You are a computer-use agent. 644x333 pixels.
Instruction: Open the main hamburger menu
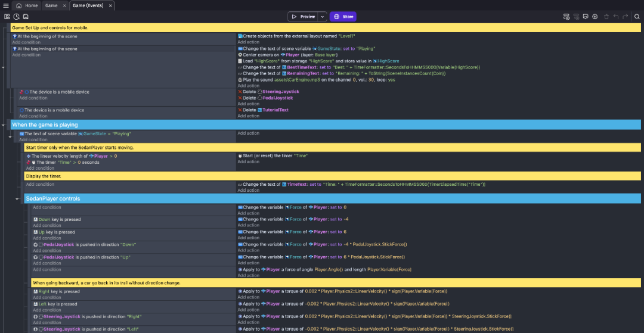tap(5, 5)
